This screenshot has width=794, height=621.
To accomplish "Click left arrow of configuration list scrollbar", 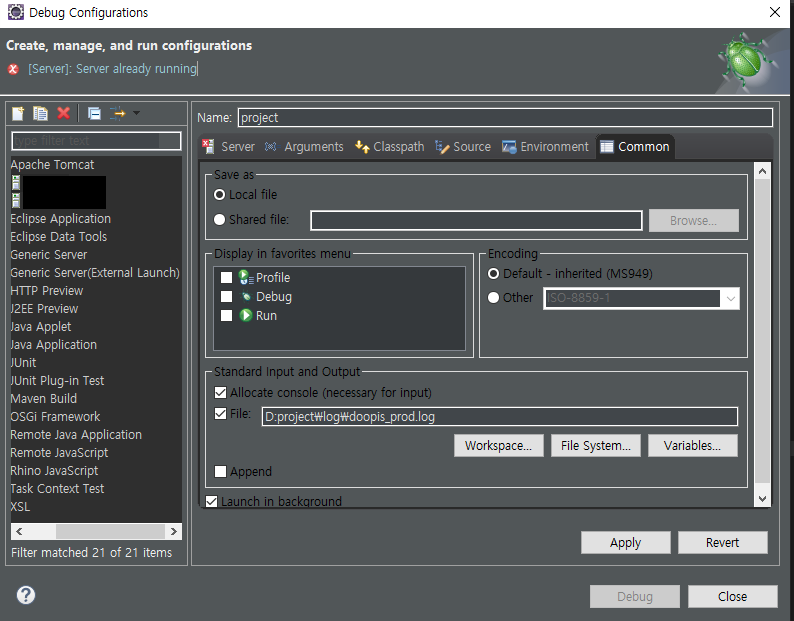I will click(x=19, y=531).
